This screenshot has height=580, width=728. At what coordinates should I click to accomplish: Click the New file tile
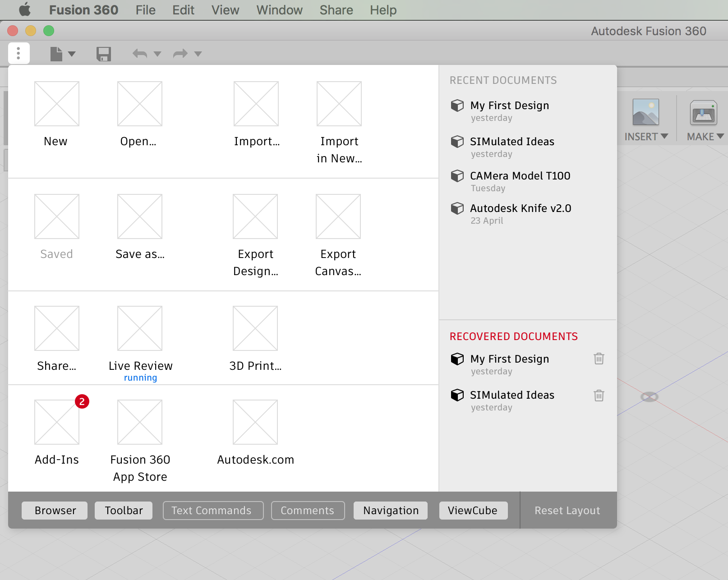(56, 115)
